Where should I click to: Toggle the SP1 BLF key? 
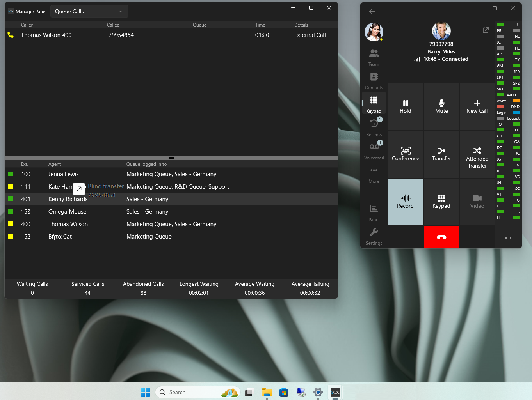click(x=508, y=77)
